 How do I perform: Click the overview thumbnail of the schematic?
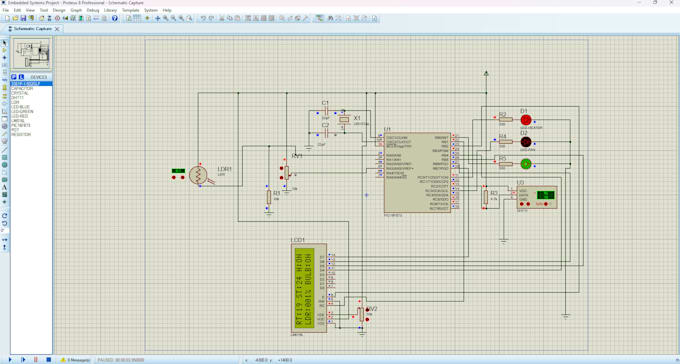(x=32, y=54)
